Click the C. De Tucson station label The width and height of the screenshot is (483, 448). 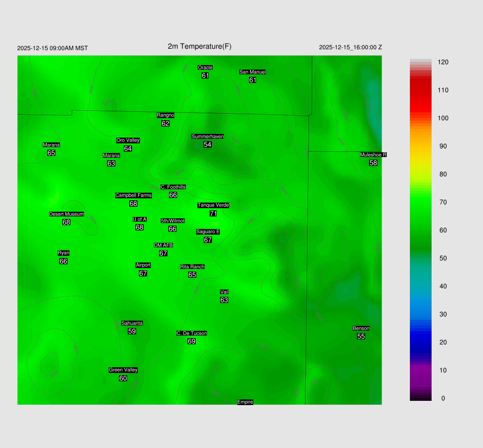(x=192, y=333)
